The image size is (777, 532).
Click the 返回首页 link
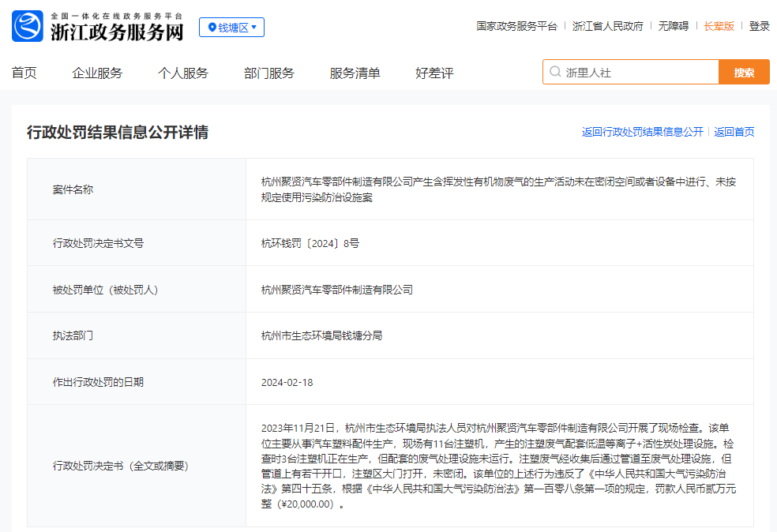(734, 132)
